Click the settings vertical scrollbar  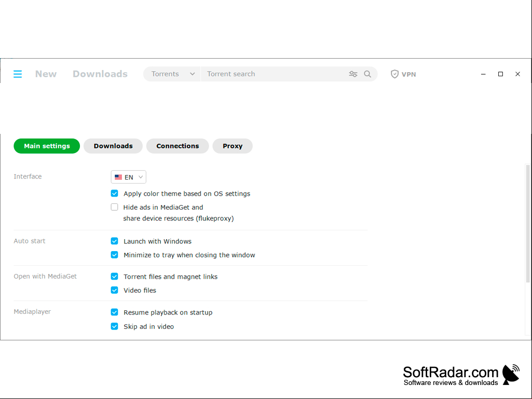click(528, 224)
